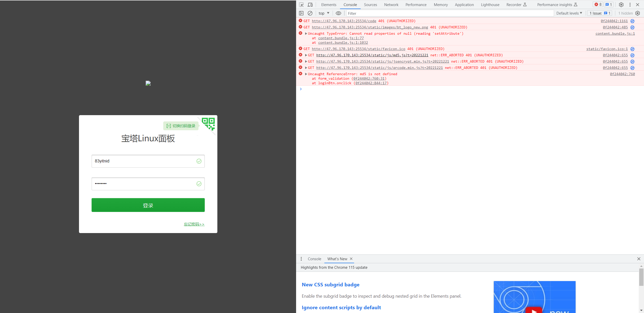Screen dimensions: 644x313
Task: Create live expression with eye icon
Action: coord(338,13)
